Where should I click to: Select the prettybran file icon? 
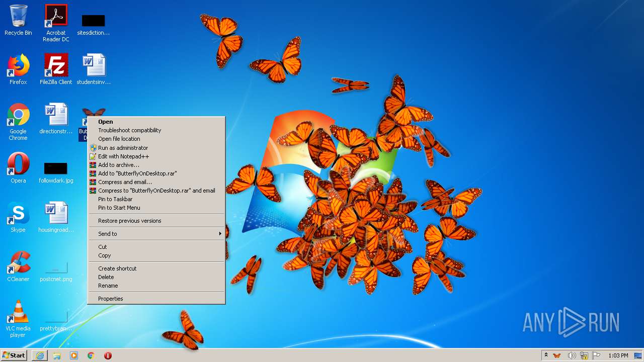(56, 321)
